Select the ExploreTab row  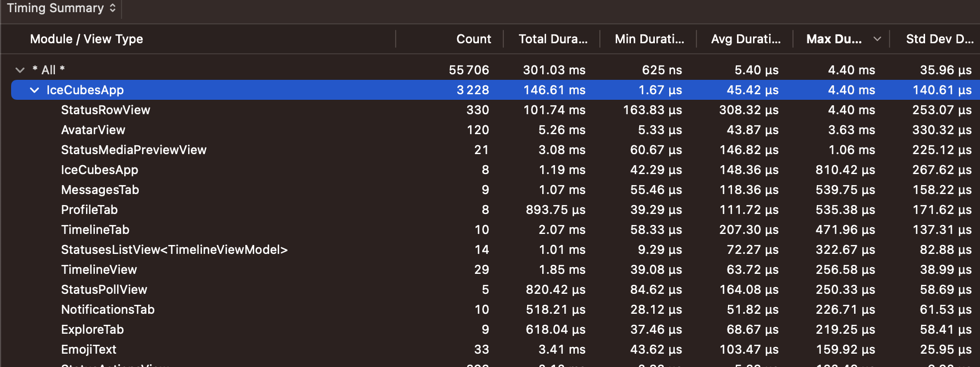click(x=495, y=329)
